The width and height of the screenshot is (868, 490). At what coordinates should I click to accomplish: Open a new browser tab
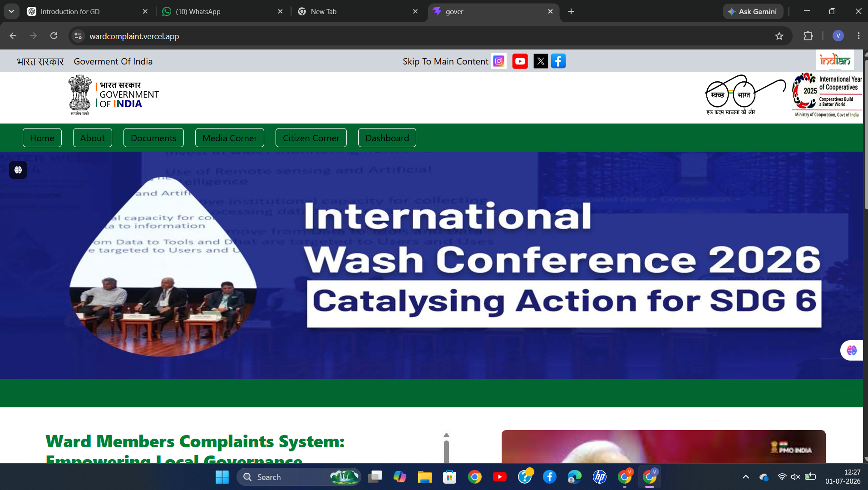571,11
